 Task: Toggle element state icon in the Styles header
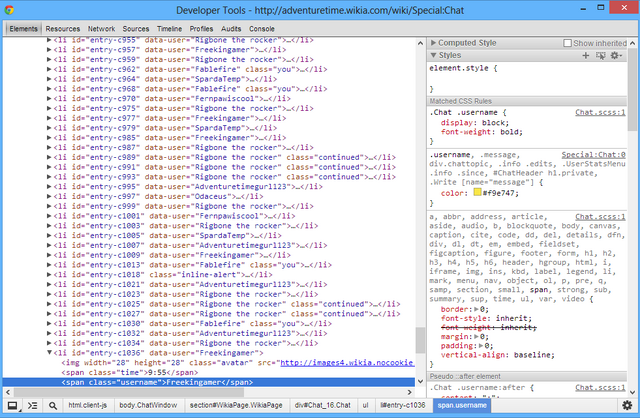coord(600,55)
